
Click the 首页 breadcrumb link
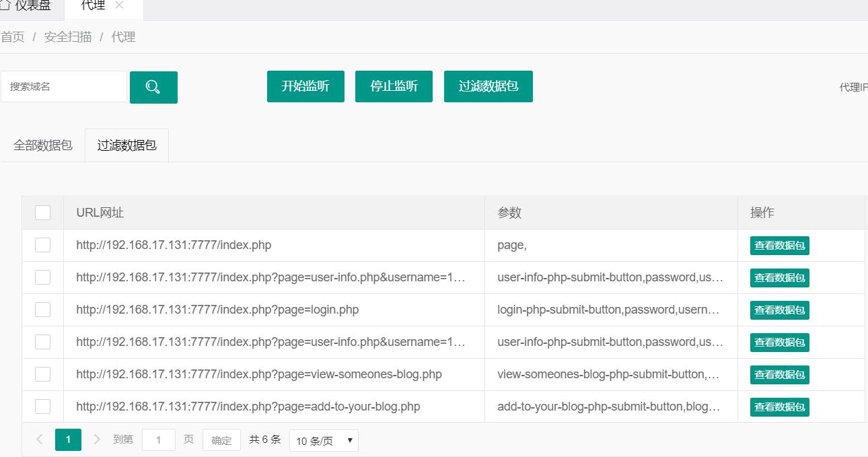coord(13,37)
